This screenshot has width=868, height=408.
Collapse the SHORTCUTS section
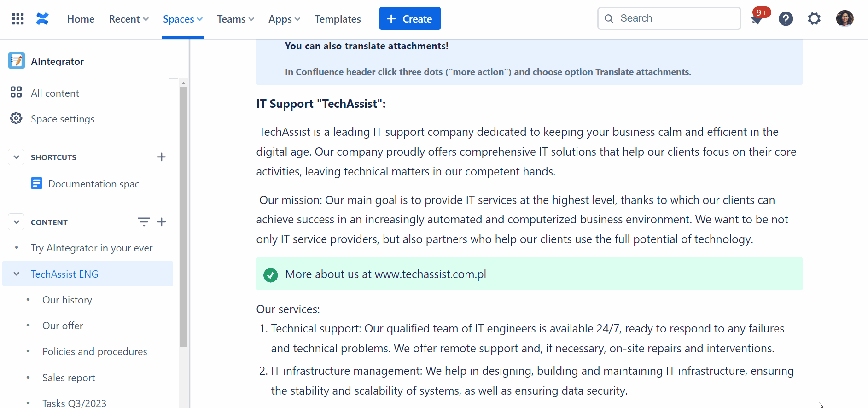click(x=16, y=157)
